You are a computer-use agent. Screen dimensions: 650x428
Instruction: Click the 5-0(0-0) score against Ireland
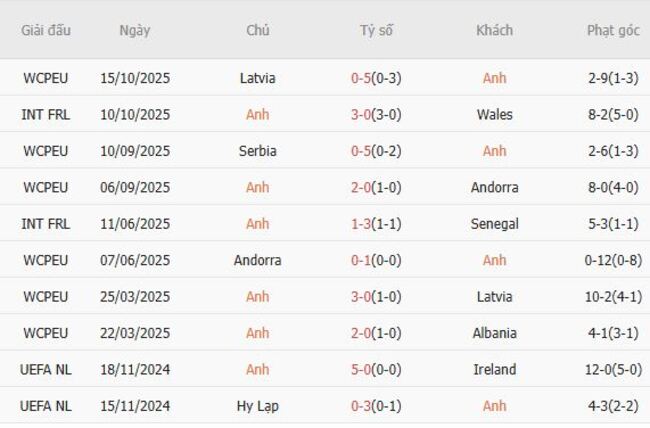[376, 370]
